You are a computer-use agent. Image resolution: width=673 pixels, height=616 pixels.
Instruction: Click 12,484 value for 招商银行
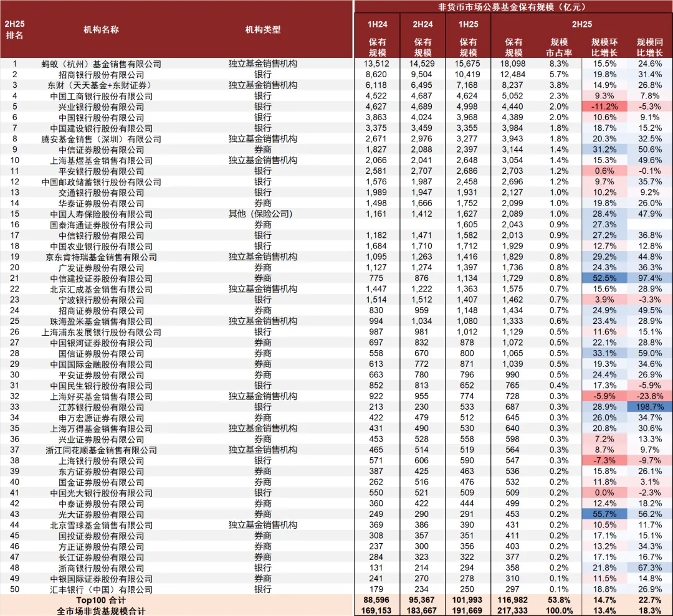(512, 74)
